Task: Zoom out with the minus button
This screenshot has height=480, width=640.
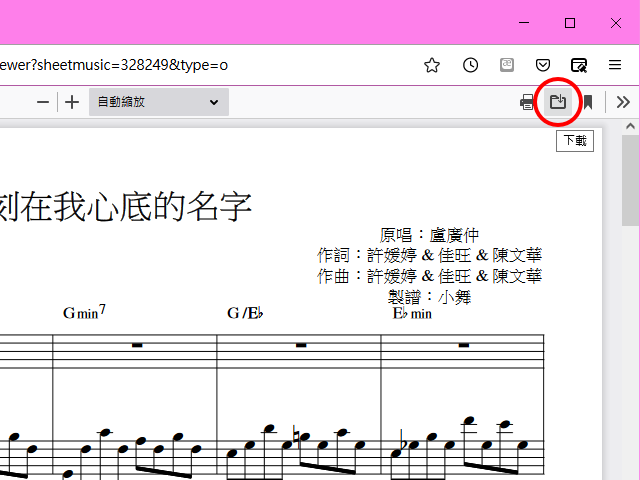Action: click(43, 102)
